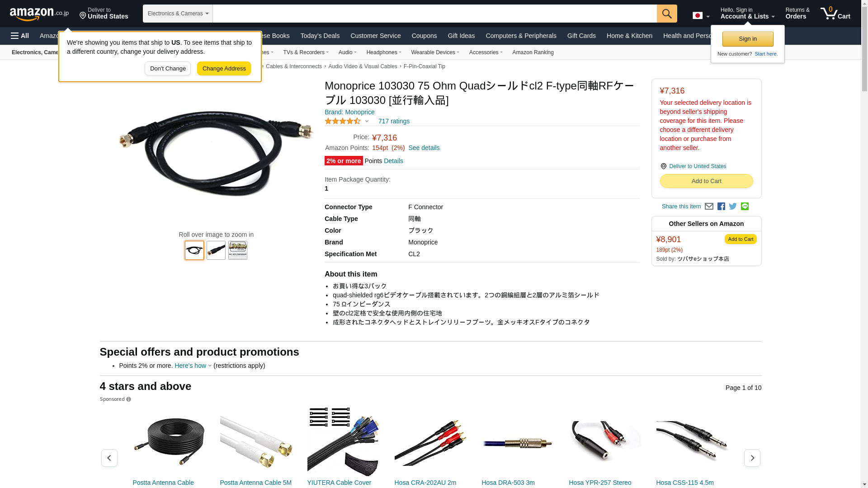868x488 pixels.
Task: Go to Amazon.co.jp home logo
Action: (39, 14)
